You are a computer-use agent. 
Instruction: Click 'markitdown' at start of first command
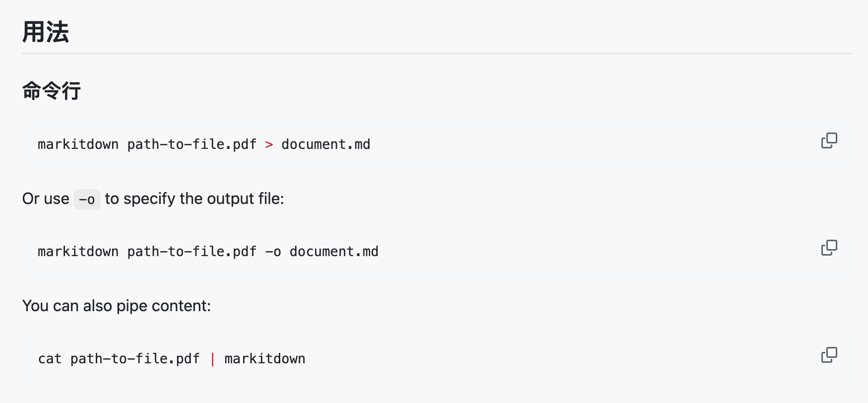(x=78, y=144)
